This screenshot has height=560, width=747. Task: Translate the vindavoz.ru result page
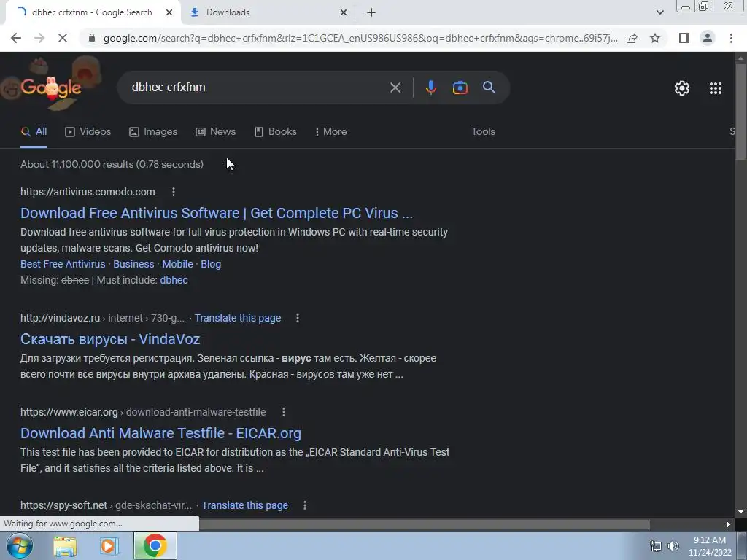click(x=238, y=318)
